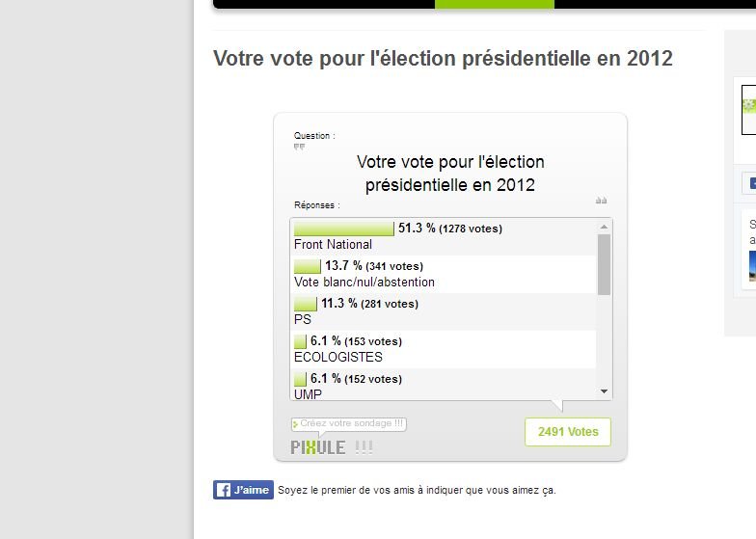Image resolution: width=756 pixels, height=539 pixels.
Task: Click the 2491 Votes button
Action: click(x=567, y=432)
